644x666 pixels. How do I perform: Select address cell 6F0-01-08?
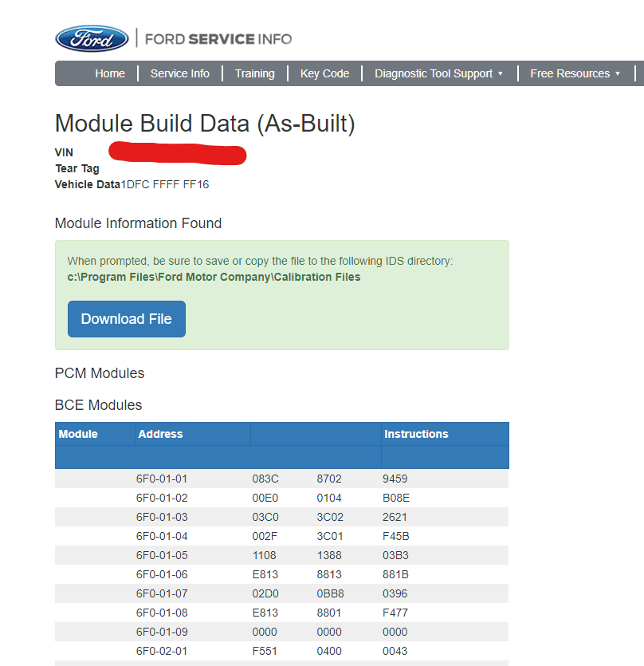click(x=162, y=613)
